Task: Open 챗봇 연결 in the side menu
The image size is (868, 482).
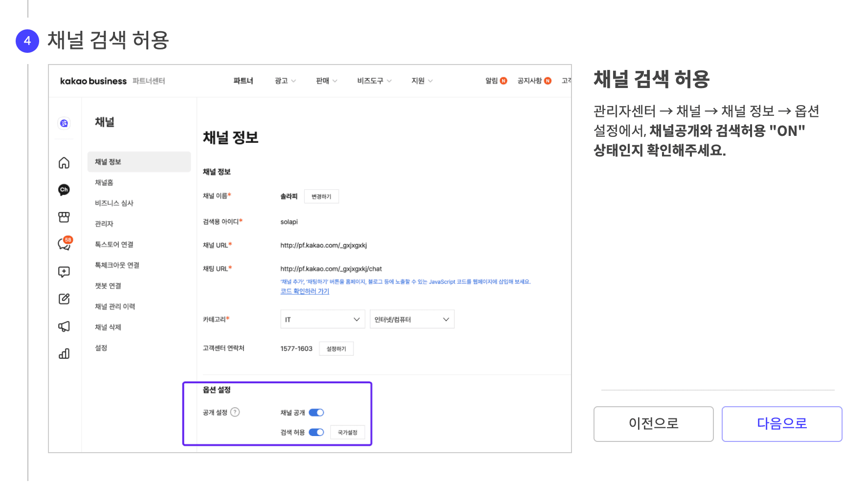Action: 108,285
